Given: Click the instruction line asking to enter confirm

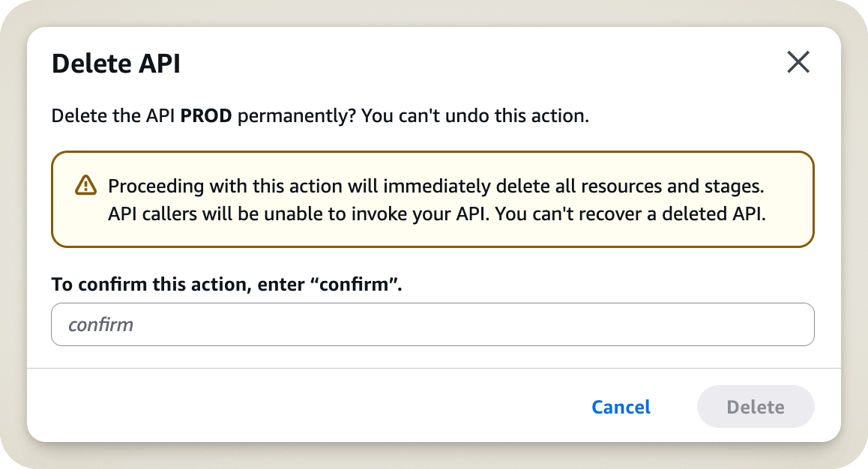Looking at the screenshot, I should pyautogui.click(x=226, y=285).
